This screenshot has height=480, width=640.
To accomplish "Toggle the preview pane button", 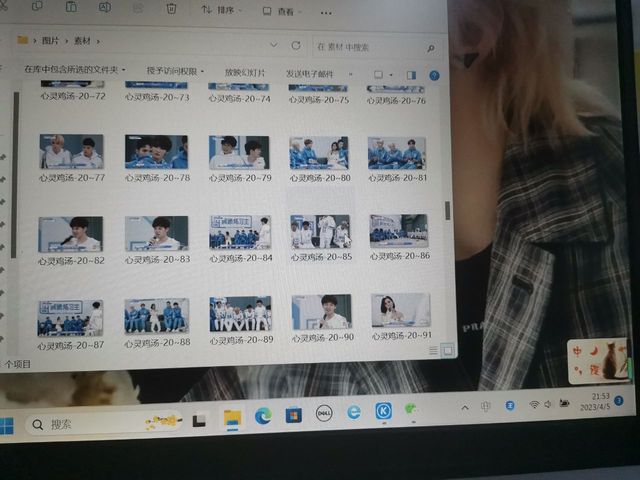I will coord(411,75).
